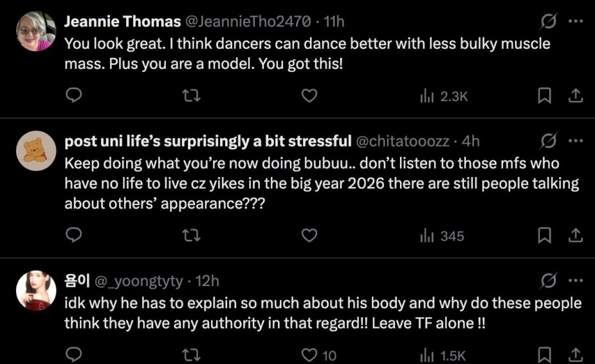Open the 12h timestamp on _yoongtyty tweet

coord(206,280)
